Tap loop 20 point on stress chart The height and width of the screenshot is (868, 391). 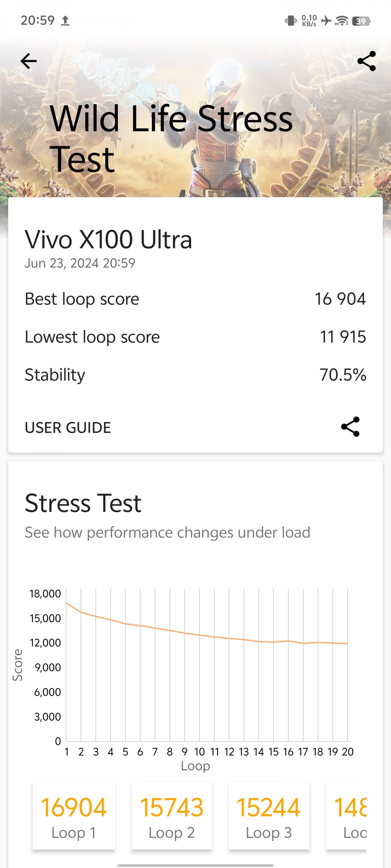[347, 643]
